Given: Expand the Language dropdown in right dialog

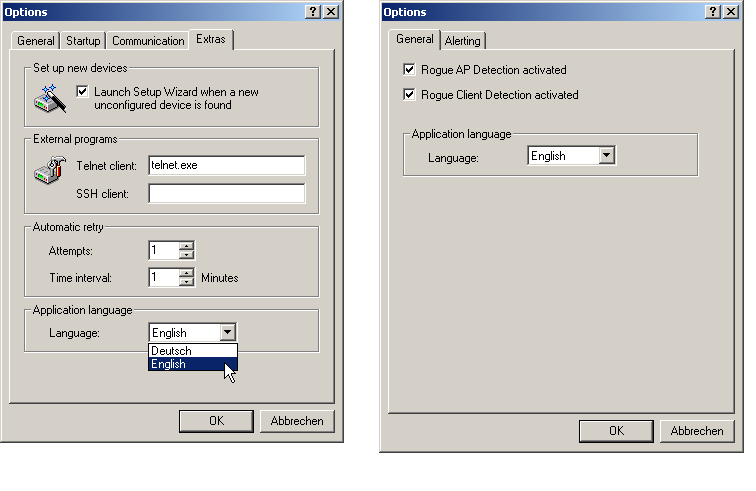Looking at the screenshot, I should coord(605,156).
